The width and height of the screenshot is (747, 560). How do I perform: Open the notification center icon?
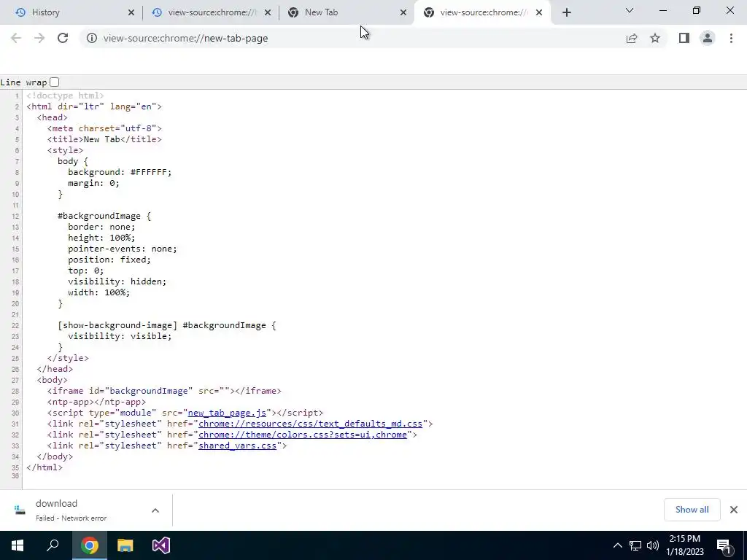point(724,545)
